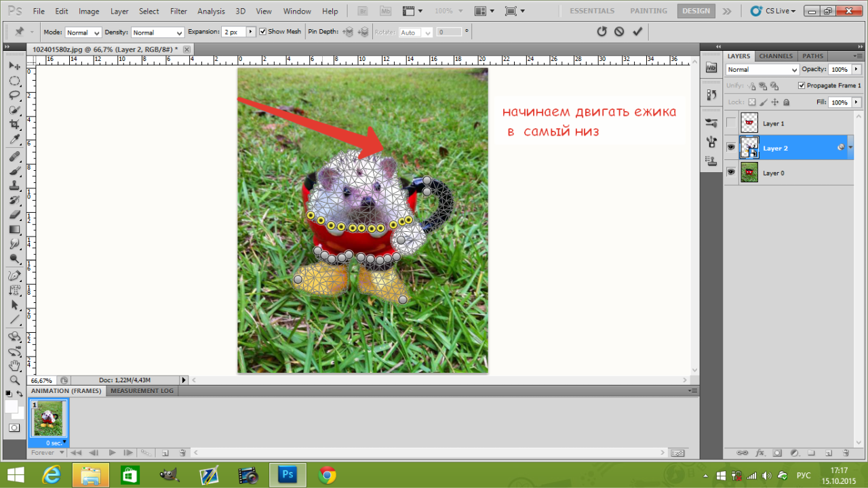Show Layer 1 via its visibility box
This screenshot has height=488, width=868.
coord(731,123)
